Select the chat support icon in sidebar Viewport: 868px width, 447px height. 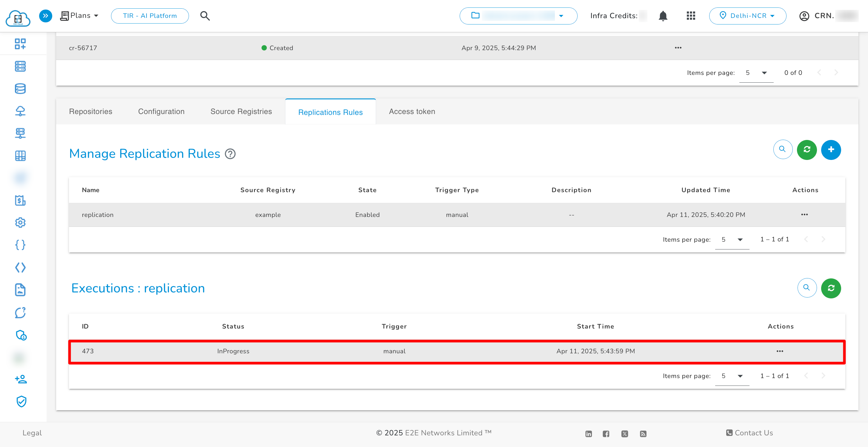20,313
